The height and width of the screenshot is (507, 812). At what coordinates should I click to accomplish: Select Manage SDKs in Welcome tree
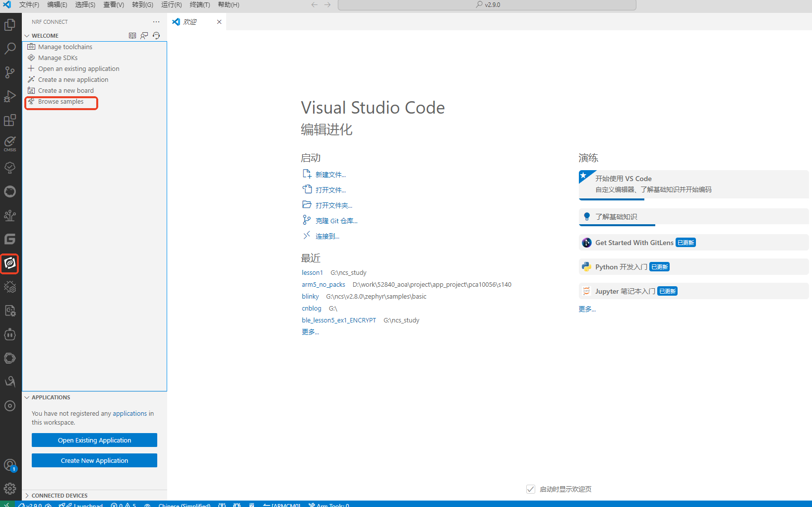(58, 58)
